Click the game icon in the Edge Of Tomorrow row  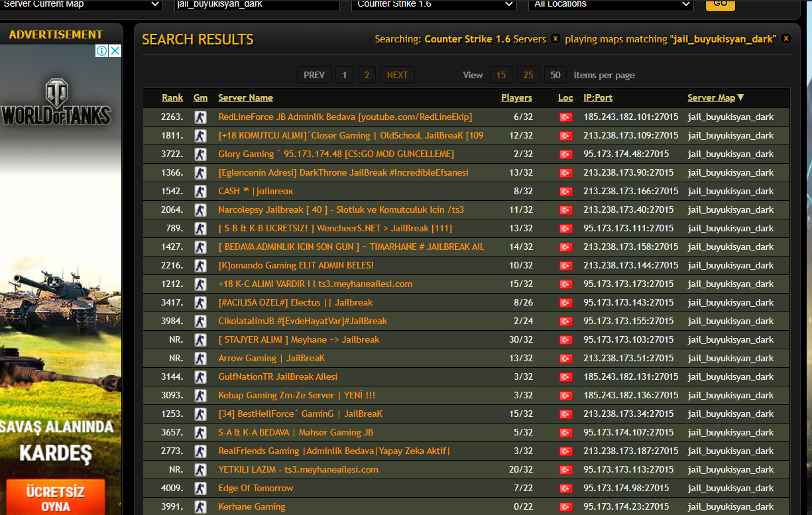(200, 488)
